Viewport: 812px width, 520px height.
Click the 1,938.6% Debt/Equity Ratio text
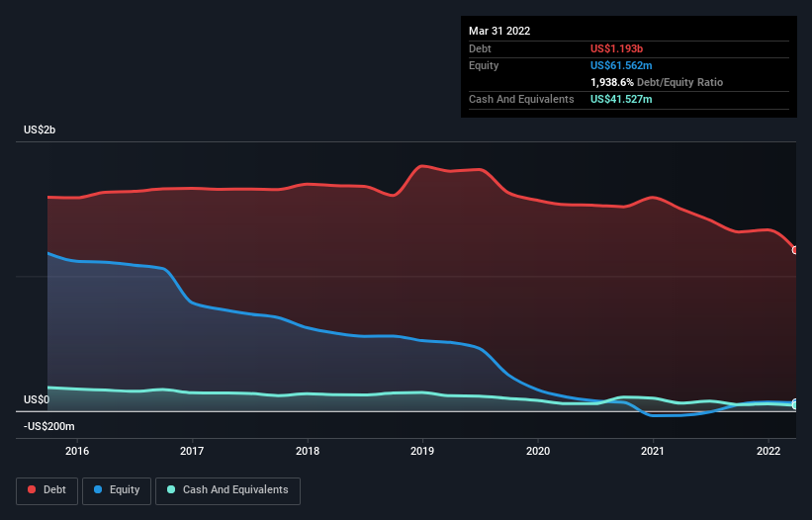coord(657,82)
